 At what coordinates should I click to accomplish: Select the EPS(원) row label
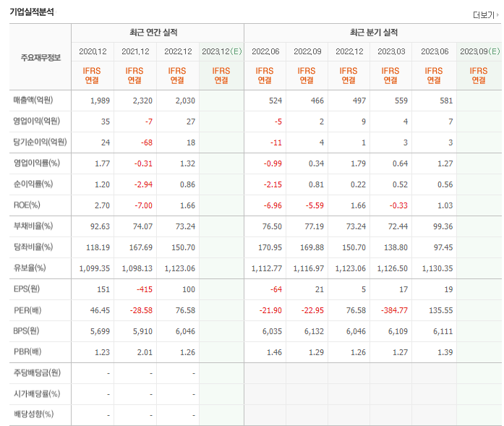(x=26, y=289)
